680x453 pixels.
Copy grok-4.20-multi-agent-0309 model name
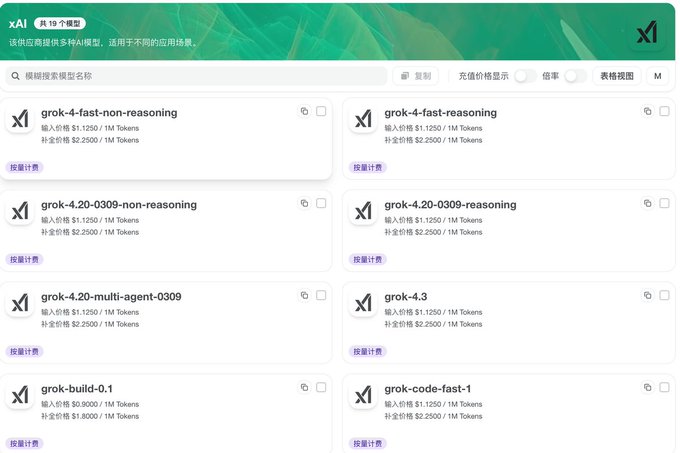pyautogui.click(x=304, y=295)
